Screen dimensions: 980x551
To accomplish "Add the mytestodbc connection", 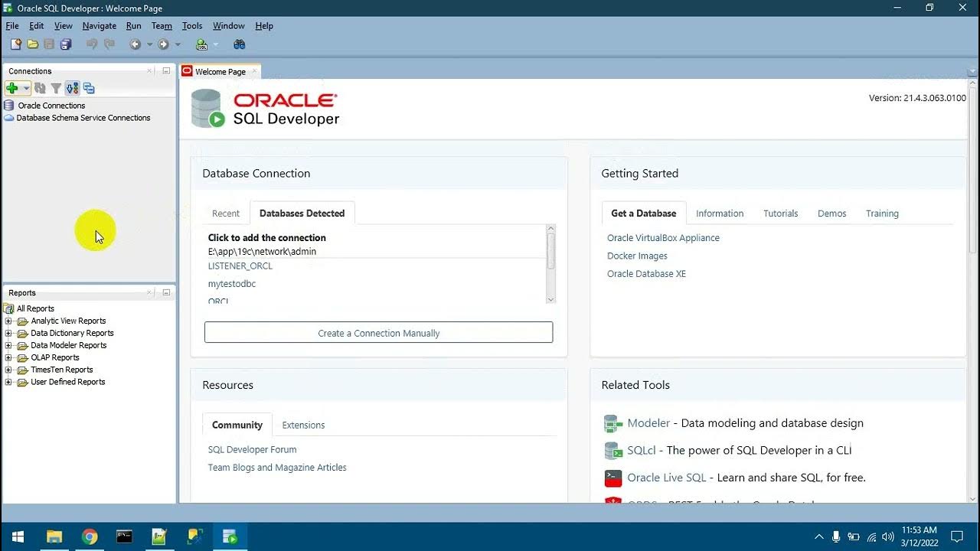I will 232,284.
